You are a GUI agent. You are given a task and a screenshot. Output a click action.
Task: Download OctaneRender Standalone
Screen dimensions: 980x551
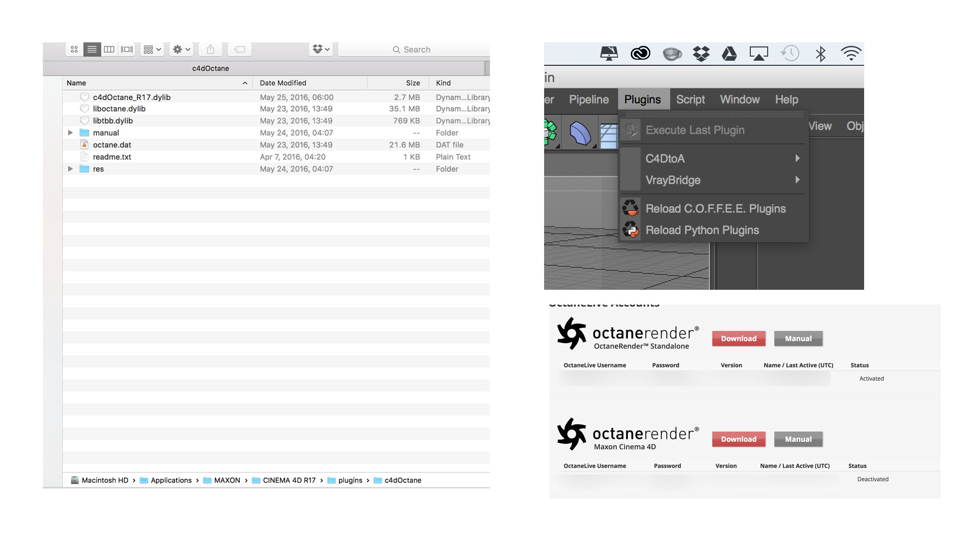739,339
